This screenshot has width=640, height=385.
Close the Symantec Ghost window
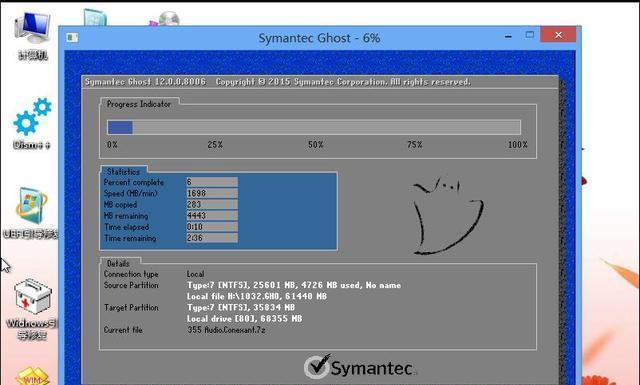point(558,35)
